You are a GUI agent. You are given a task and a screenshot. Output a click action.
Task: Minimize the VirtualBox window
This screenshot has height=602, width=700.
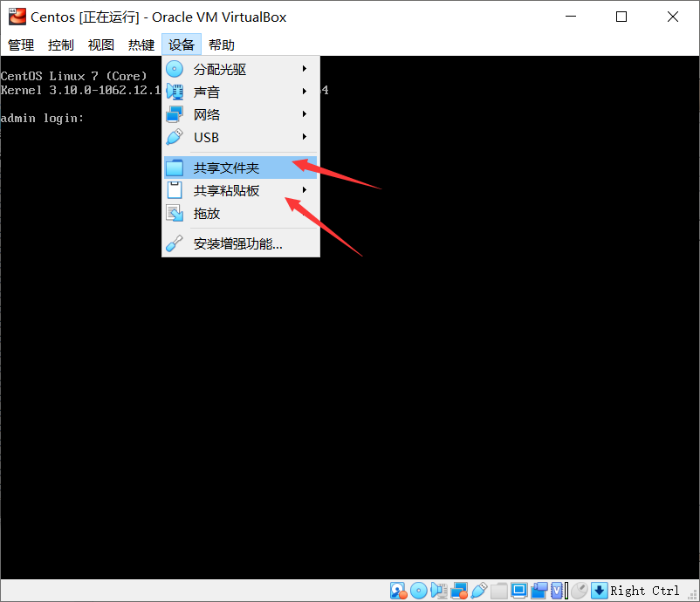pyautogui.click(x=571, y=17)
